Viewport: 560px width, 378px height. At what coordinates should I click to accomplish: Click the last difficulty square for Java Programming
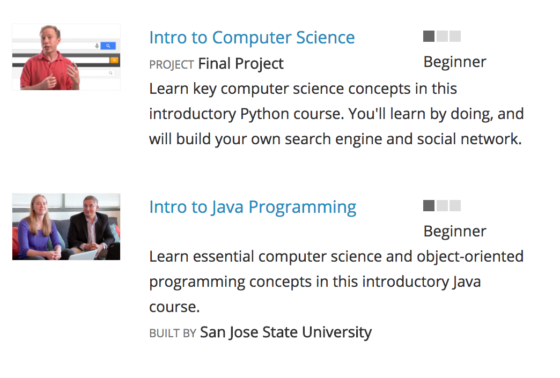455,205
